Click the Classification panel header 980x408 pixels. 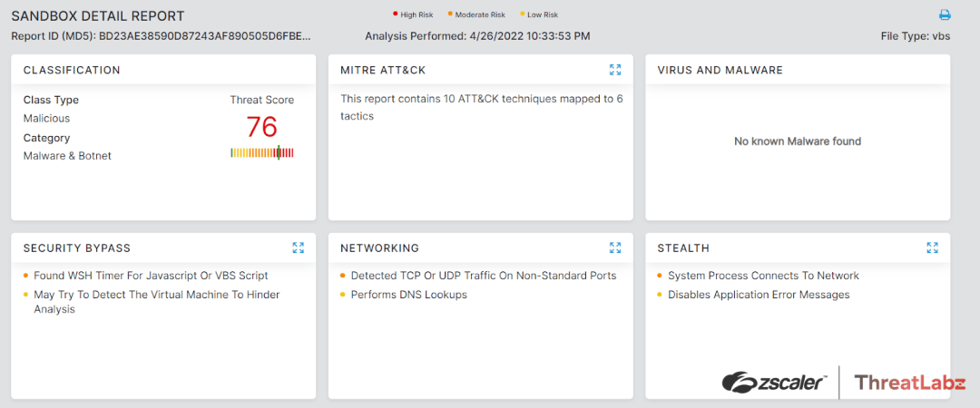point(72,70)
